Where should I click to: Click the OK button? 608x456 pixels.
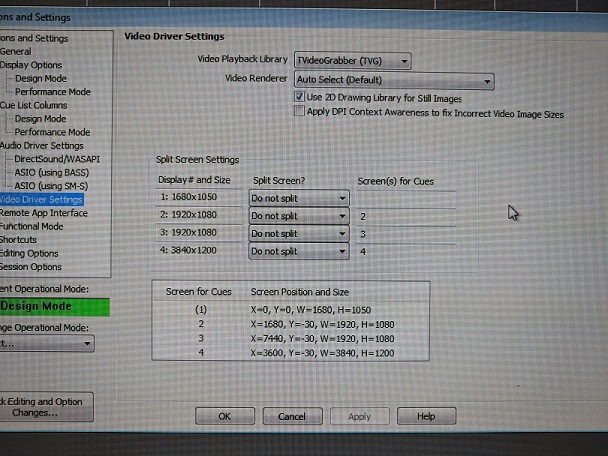click(224, 416)
